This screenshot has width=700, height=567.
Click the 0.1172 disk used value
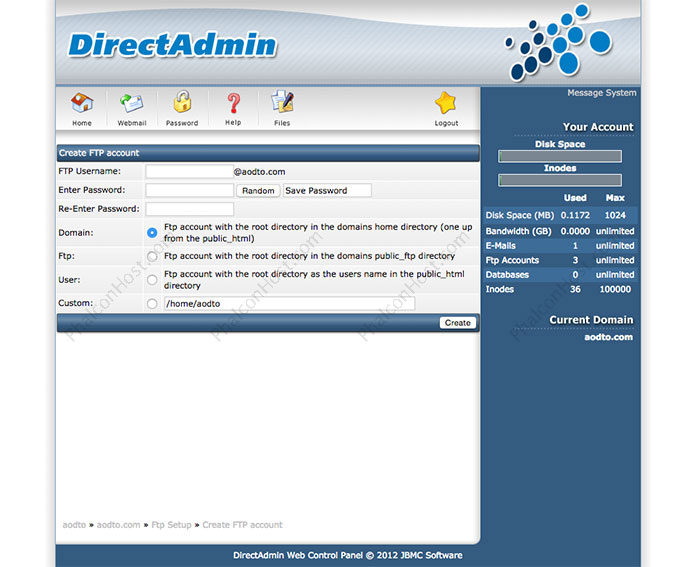click(x=575, y=215)
